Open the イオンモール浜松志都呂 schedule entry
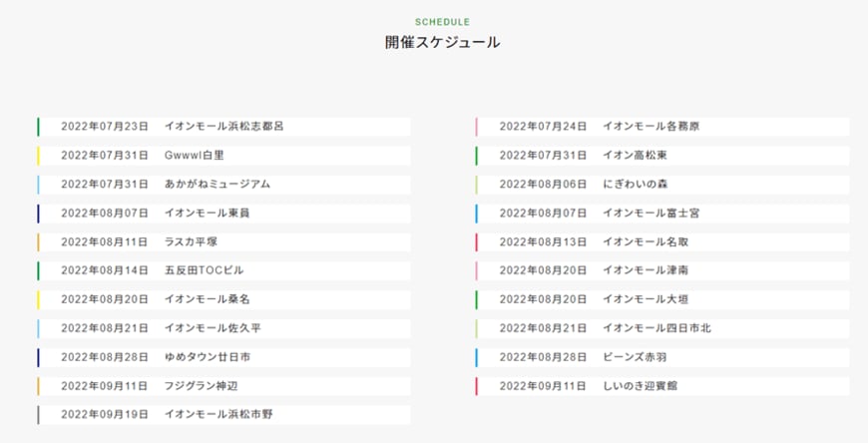Screen dimensions: 868x443 click(223, 127)
